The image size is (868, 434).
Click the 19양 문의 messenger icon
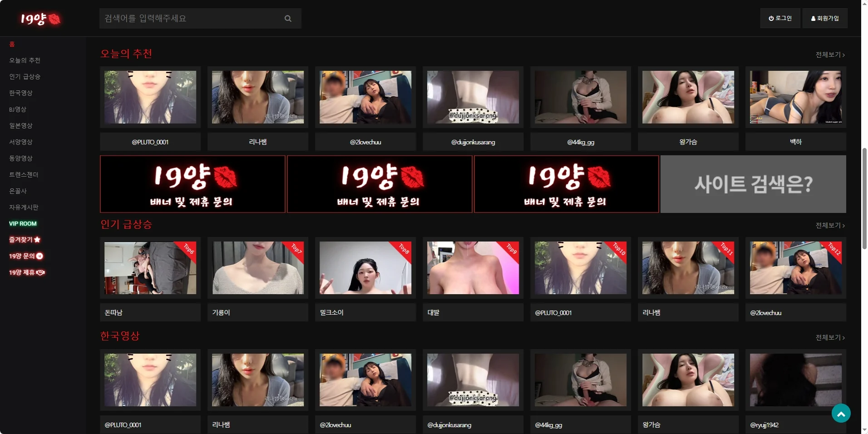pos(39,256)
